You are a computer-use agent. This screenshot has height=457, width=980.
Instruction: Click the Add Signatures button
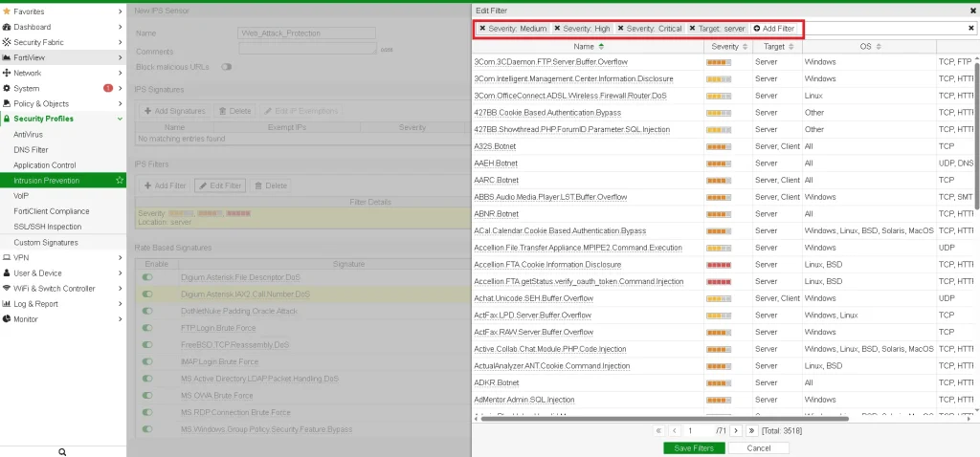[174, 111]
